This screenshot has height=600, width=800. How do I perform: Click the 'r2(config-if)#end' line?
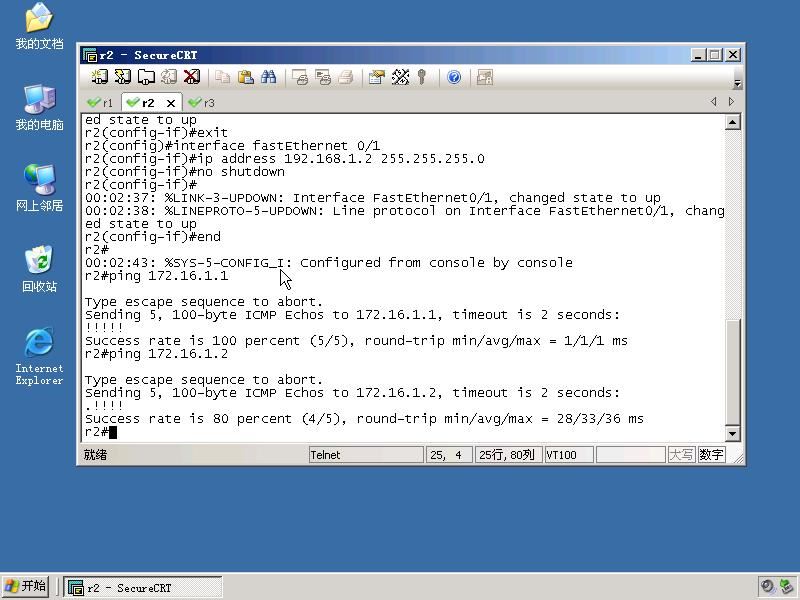tap(153, 237)
